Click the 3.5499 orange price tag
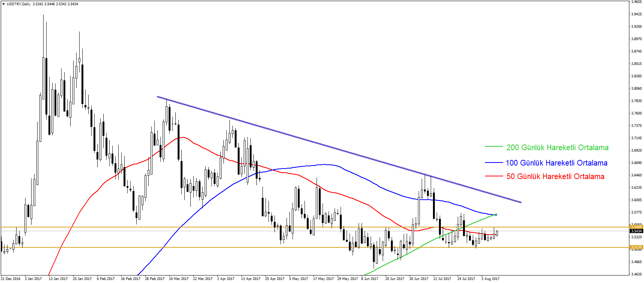Screen dimensions: 644x283 636,227
